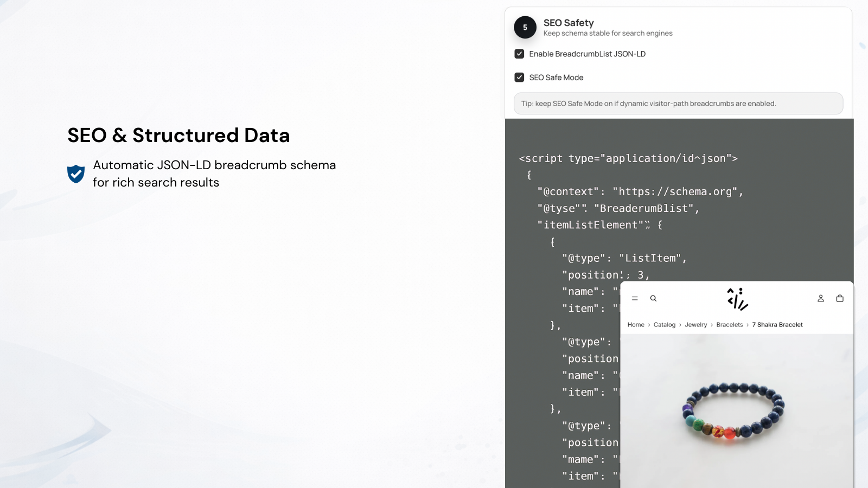
Task: Click the account profile icon
Action: tap(820, 298)
